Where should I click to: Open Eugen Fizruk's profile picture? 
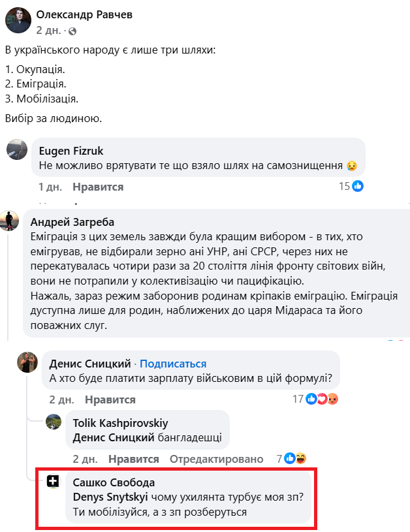tap(17, 149)
